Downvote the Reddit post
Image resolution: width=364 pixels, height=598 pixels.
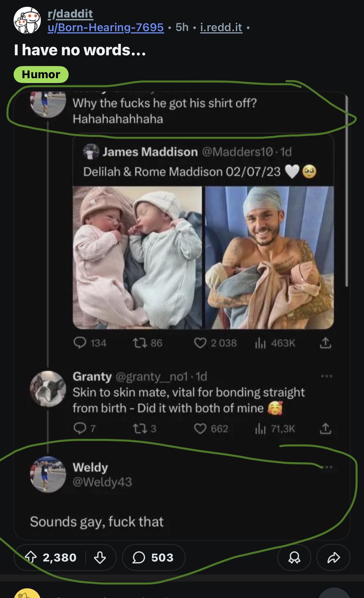pyautogui.click(x=100, y=557)
